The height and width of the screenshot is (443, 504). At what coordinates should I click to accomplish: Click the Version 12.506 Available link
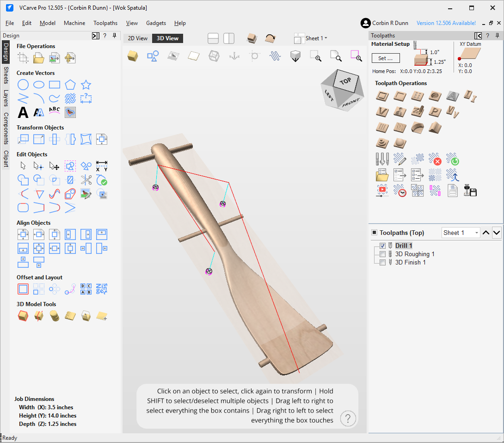pos(446,23)
